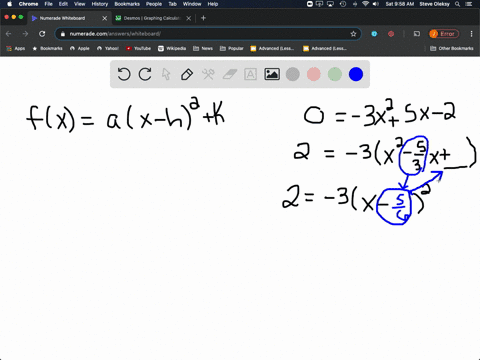This screenshot has height=360, width=480.
Task: Open Chrome's three-dot menu
Action: tap(471, 34)
